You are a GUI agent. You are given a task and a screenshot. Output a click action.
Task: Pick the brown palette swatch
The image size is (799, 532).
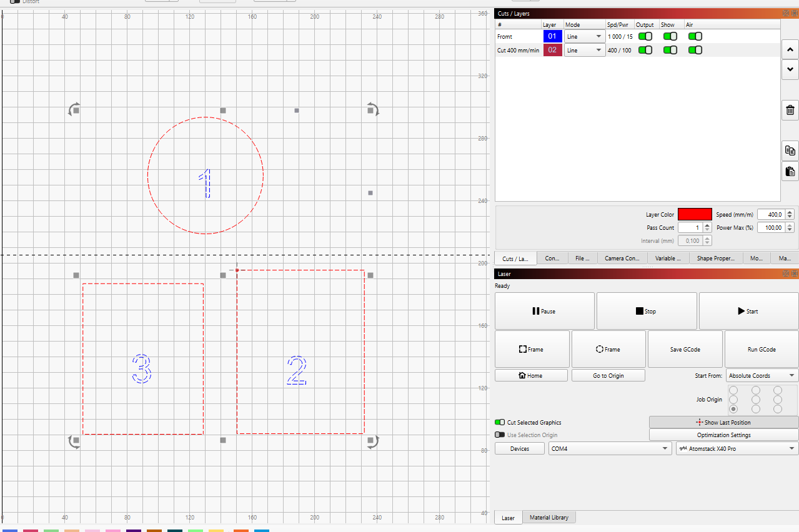tap(154, 531)
